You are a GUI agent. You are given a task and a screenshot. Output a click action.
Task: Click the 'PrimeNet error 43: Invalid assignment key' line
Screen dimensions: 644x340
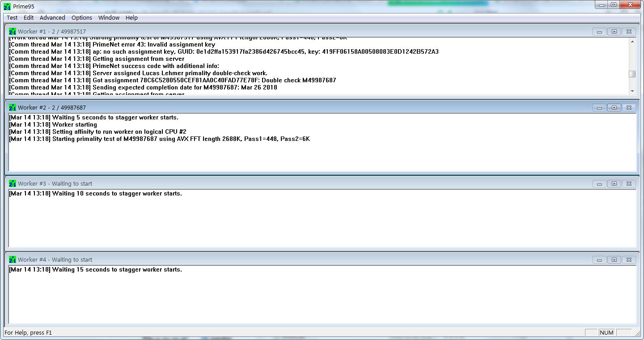112,44
